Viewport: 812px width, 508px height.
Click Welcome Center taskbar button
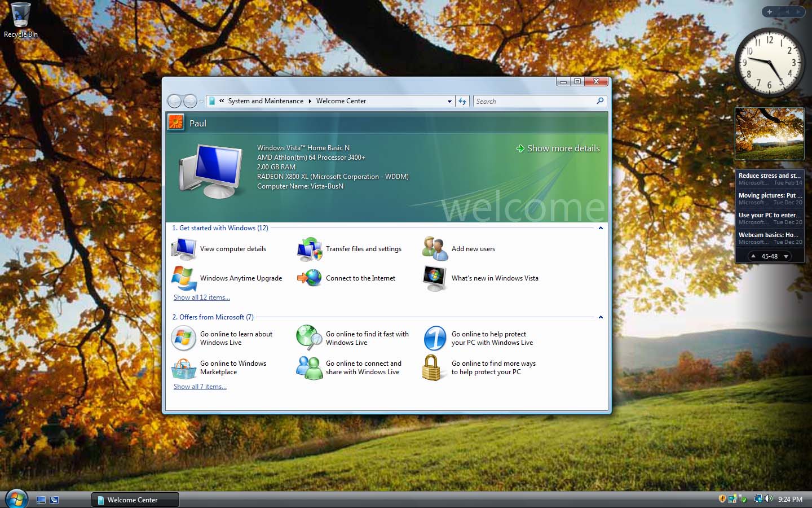135,500
